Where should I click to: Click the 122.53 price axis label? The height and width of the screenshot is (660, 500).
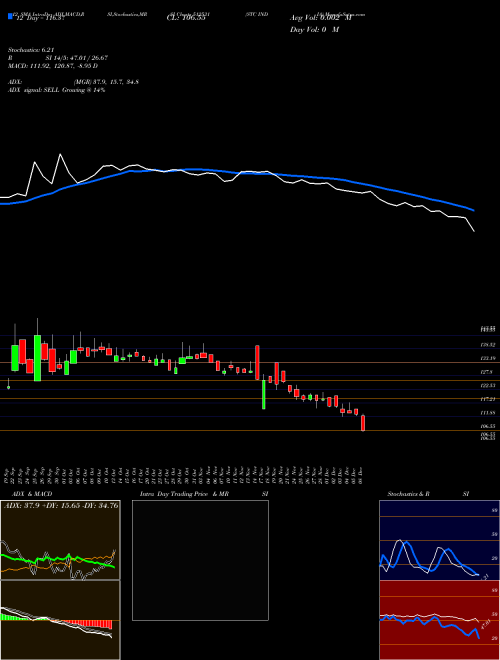[x=489, y=385]
